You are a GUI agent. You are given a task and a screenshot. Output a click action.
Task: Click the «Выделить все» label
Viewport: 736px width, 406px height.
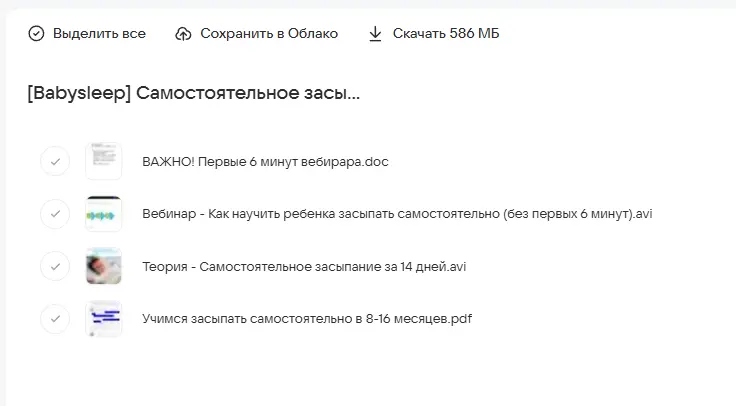(99, 34)
